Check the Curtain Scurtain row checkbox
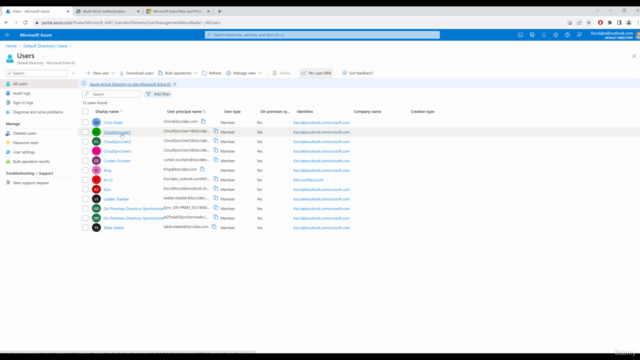The height and width of the screenshot is (360, 640). pyautogui.click(x=85, y=161)
